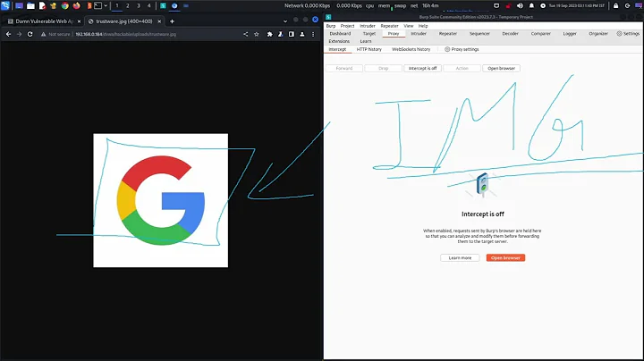Bookmark this page with the star icon

pos(257,35)
